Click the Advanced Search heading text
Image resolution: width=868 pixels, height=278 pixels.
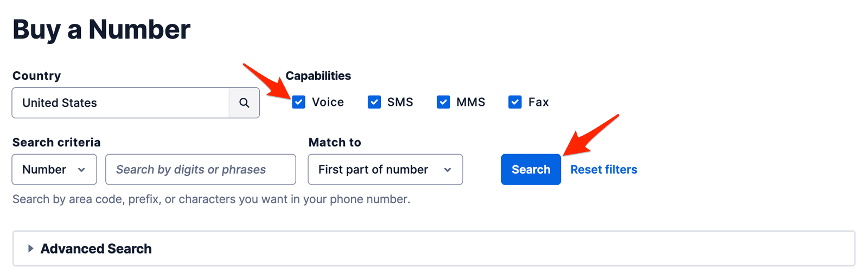point(96,248)
